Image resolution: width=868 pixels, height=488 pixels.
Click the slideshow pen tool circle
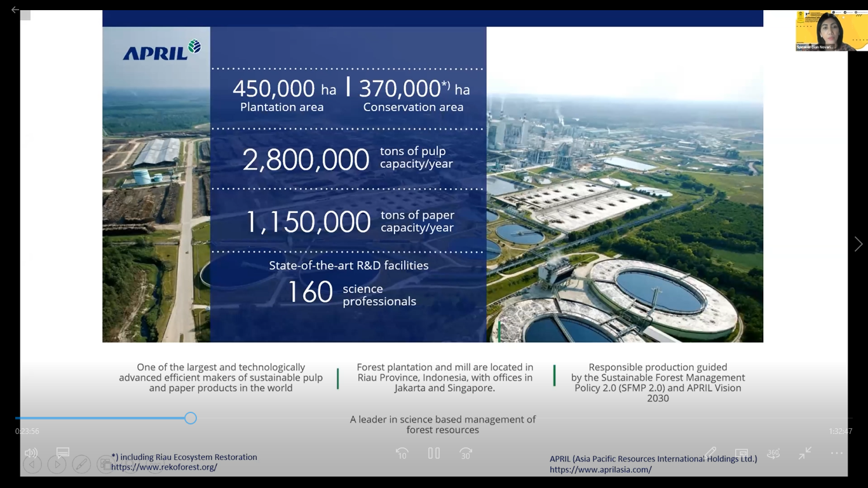click(81, 464)
